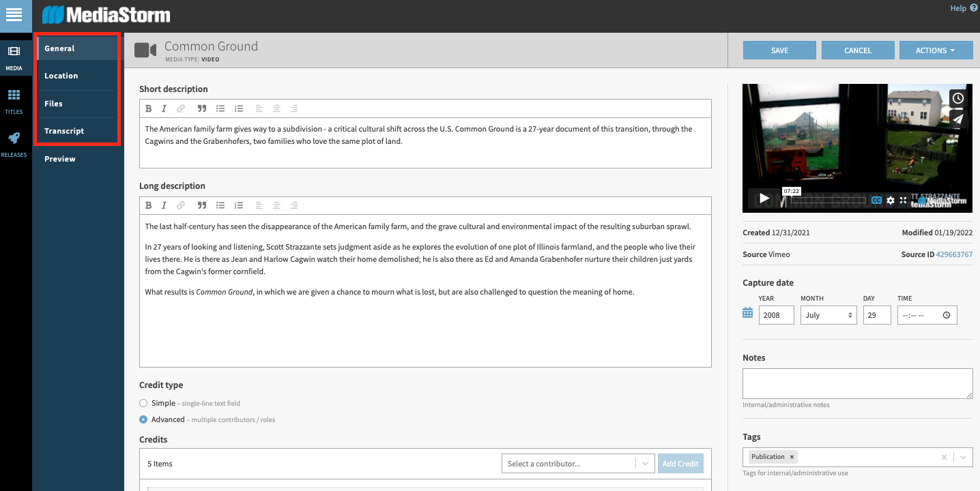The height and width of the screenshot is (491, 980).
Task: Go to the RELEASES rocket section
Action: pos(14,143)
